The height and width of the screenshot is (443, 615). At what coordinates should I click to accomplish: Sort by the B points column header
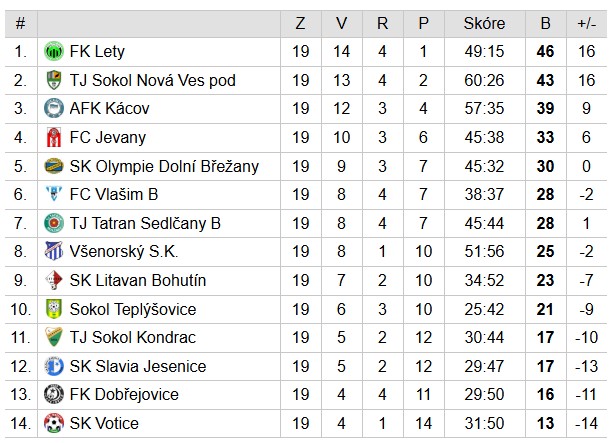(545, 23)
